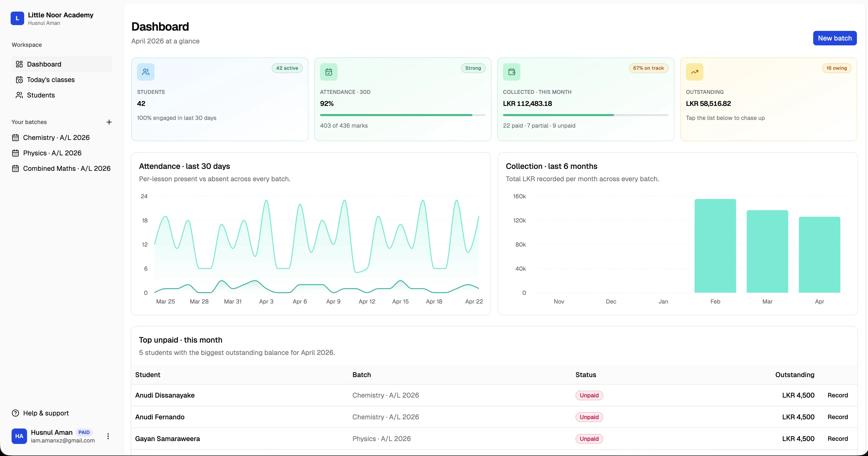Click the LKR 58,516.82 outstanding amount
This screenshot has height=456, width=868.
[x=708, y=104]
